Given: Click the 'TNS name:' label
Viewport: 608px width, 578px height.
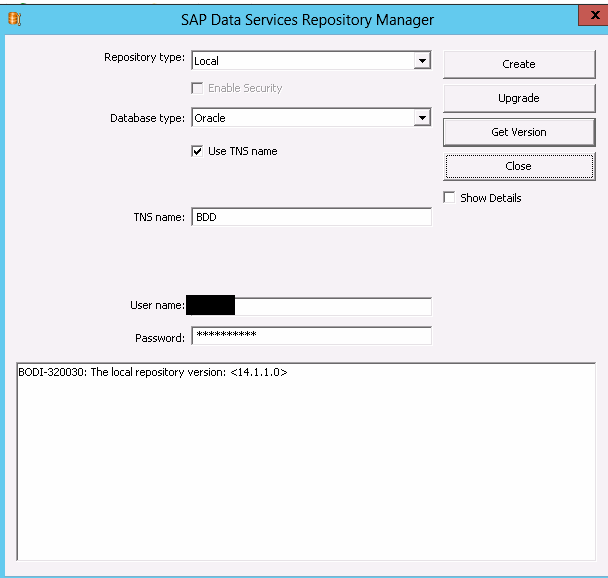Looking at the screenshot, I should [x=159, y=217].
